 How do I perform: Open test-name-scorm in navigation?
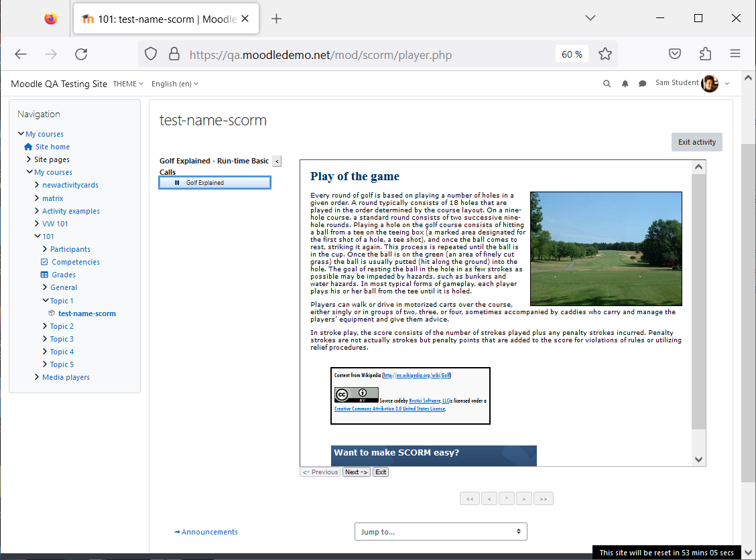86,313
